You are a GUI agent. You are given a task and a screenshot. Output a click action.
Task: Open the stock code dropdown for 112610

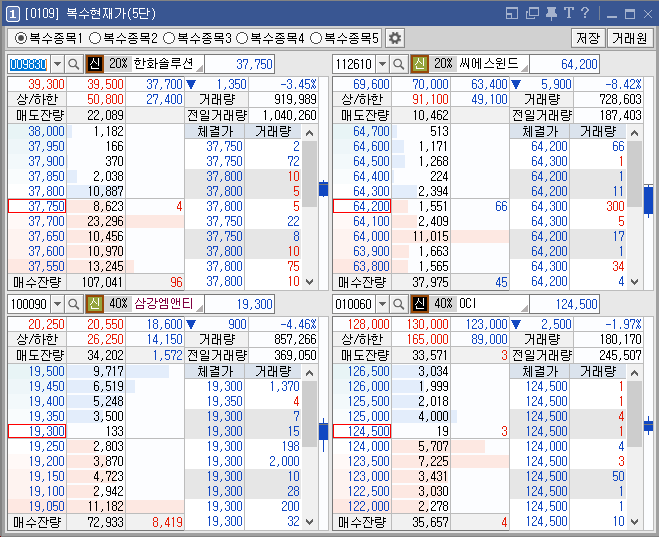[382, 64]
